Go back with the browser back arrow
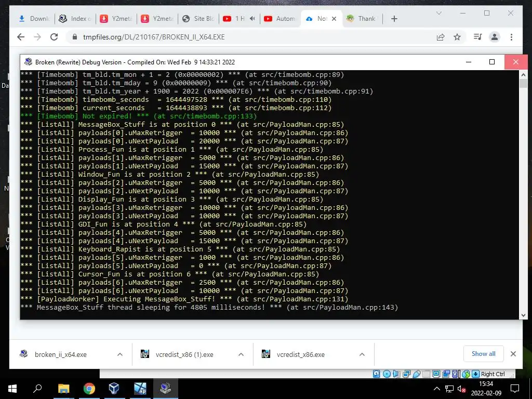 (21, 37)
